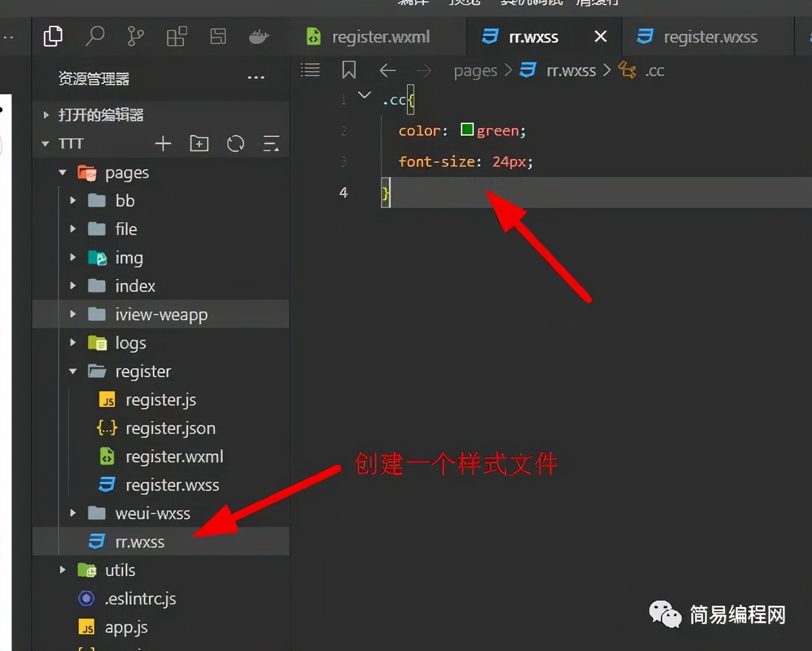This screenshot has height=651, width=812.
Task: Collapse the register folder
Action: 72,371
